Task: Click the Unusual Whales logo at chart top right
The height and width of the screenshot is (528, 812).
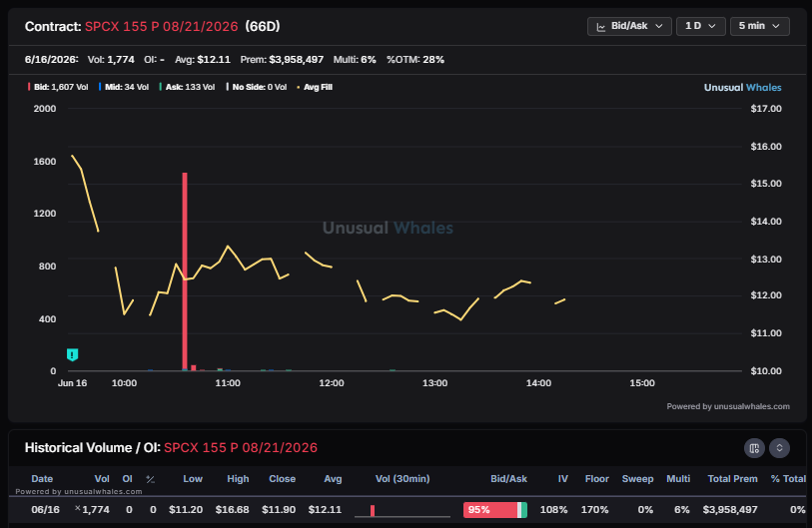Action: click(742, 88)
